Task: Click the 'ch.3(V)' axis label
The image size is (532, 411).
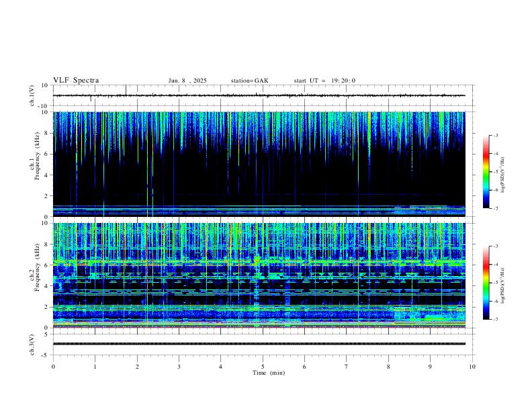Action: [32, 345]
